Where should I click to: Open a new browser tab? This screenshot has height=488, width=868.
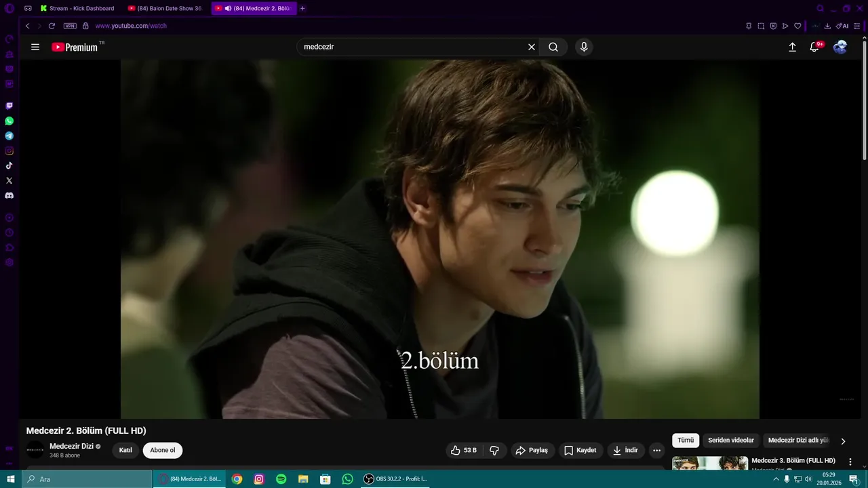coord(302,8)
